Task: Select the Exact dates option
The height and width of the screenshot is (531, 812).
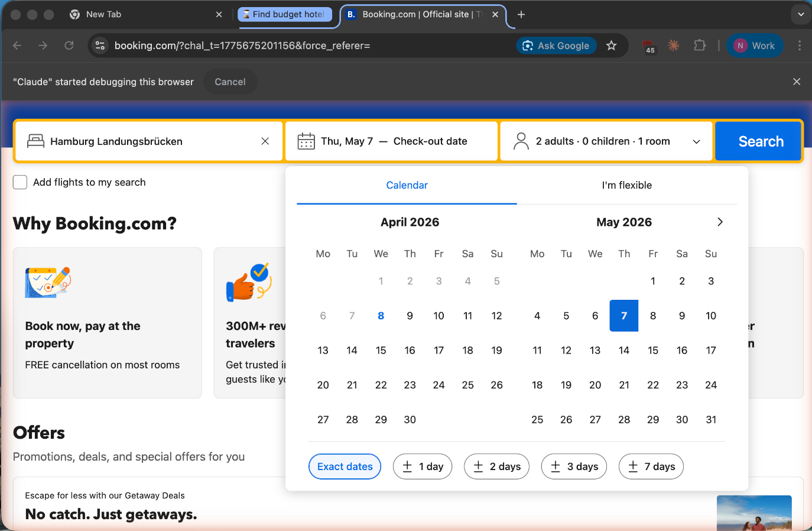Action: point(345,467)
